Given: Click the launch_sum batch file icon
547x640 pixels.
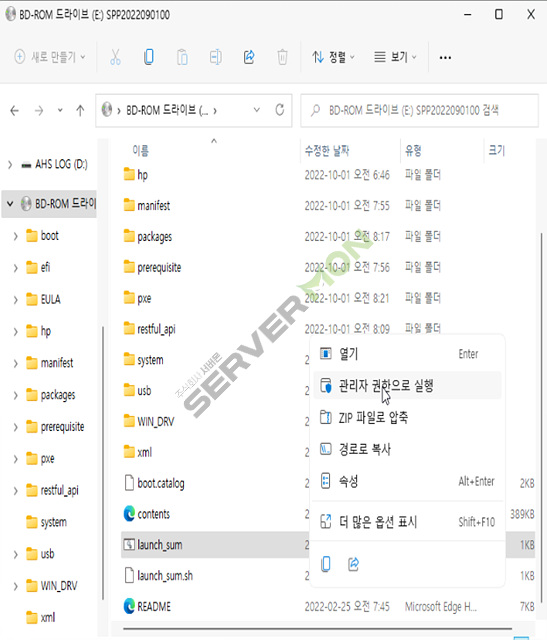Looking at the screenshot, I should click(x=129, y=544).
